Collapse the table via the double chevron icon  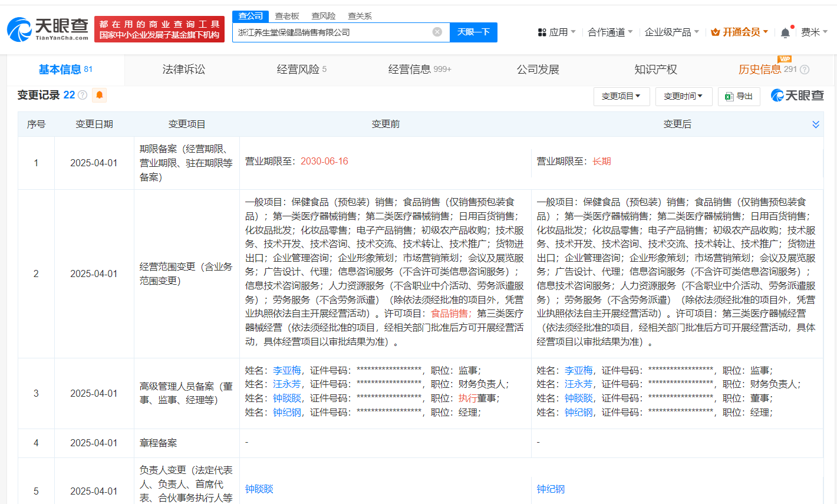point(816,124)
